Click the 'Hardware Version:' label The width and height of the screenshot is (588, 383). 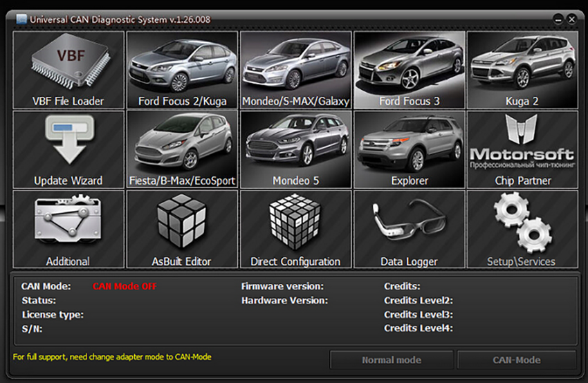[x=284, y=301]
